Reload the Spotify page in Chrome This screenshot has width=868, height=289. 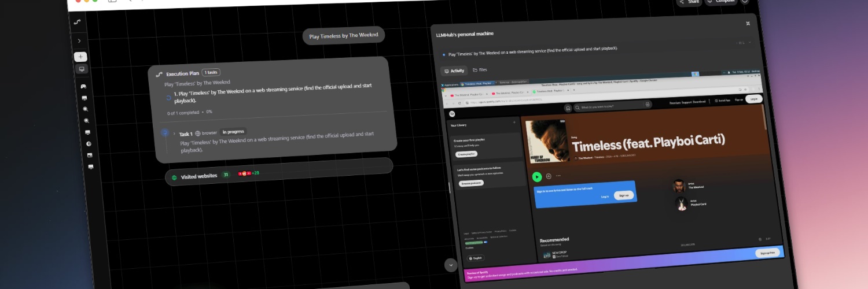[461, 103]
